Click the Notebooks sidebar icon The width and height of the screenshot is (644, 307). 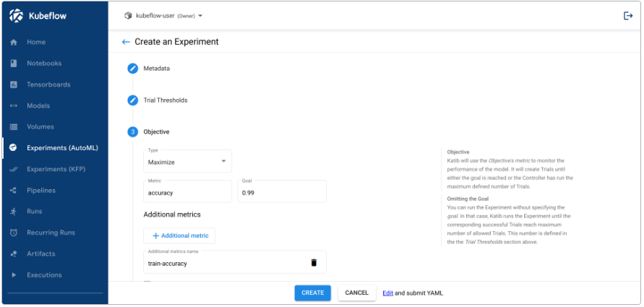14,64
